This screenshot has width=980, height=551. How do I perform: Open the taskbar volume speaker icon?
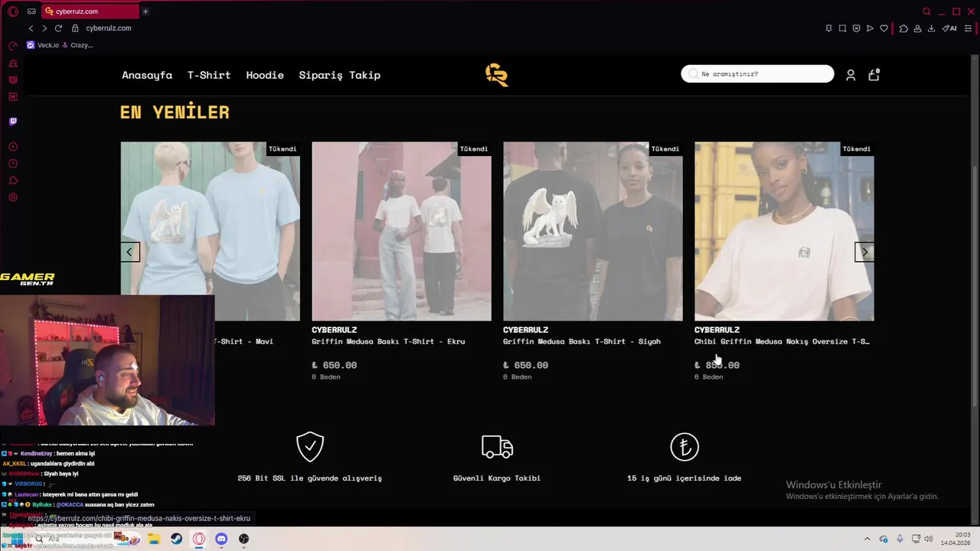(928, 539)
